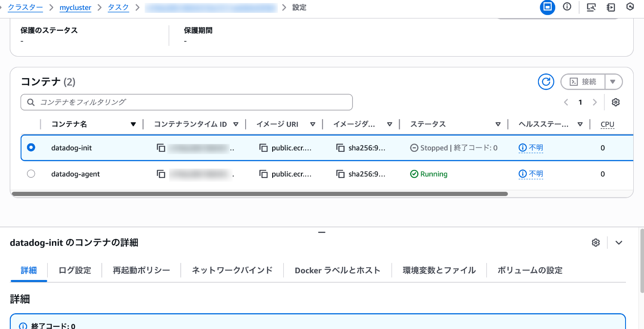The height and width of the screenshot is (329, 644).
Task: Open the Info help panel icon
Action: pos(567,7)
